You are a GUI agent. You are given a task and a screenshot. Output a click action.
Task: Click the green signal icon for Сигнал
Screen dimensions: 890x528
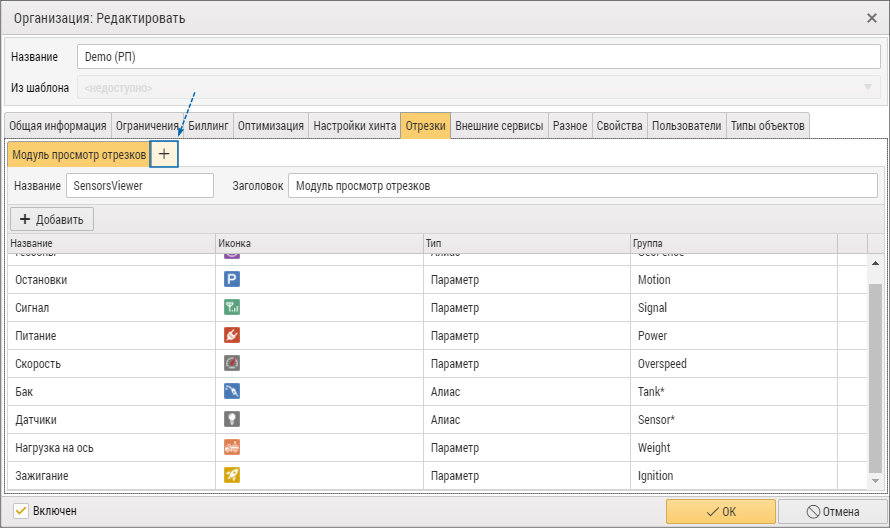pos(232,307)
